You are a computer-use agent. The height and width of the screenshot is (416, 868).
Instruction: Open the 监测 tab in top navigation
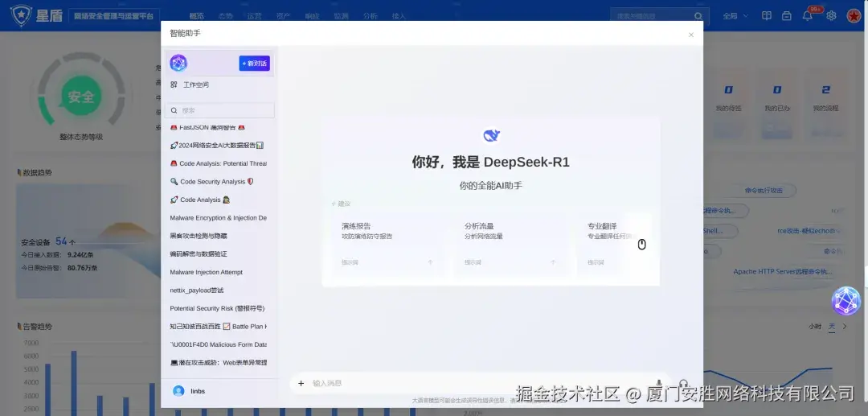[x=341, y=16]
